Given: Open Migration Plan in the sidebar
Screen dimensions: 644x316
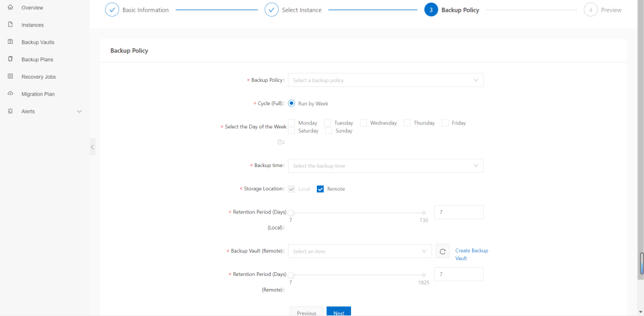Looking at the screenshot, I should coord(38,94).
